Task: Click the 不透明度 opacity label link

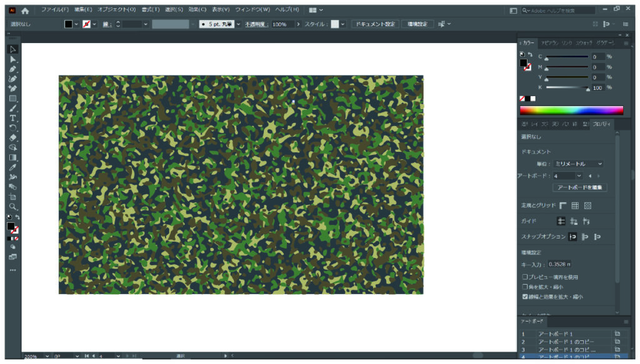Action: 256,24
